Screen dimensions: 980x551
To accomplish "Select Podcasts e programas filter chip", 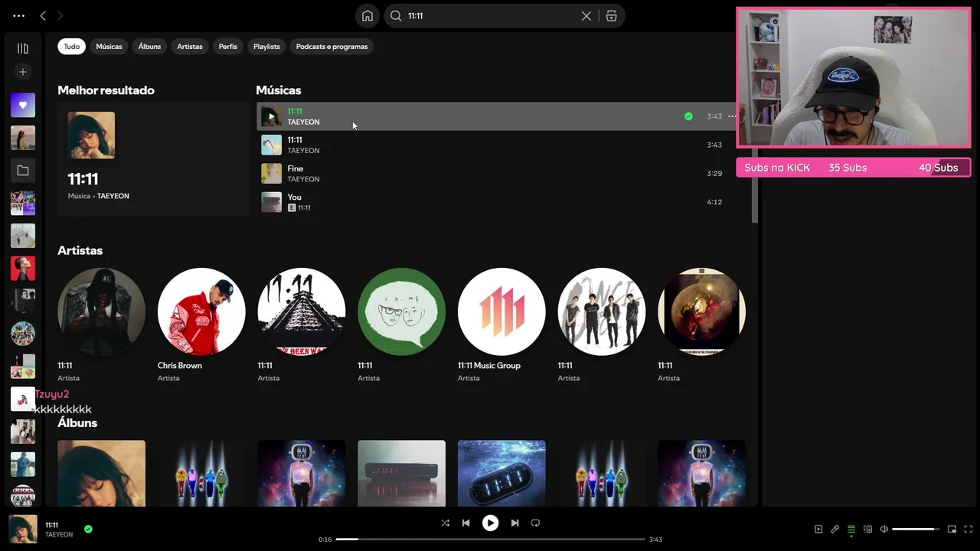I will coord(332,47).
